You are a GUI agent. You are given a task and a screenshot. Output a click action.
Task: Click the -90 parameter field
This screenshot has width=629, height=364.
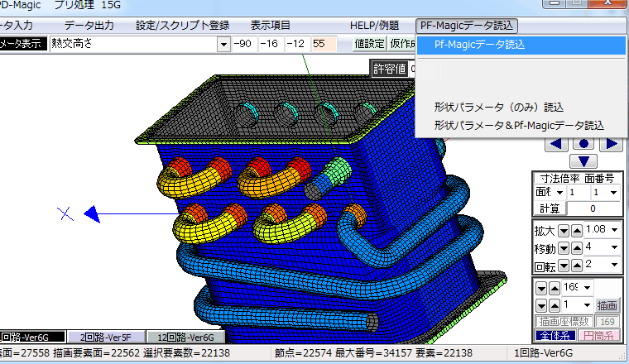click(x=243, y=44)
